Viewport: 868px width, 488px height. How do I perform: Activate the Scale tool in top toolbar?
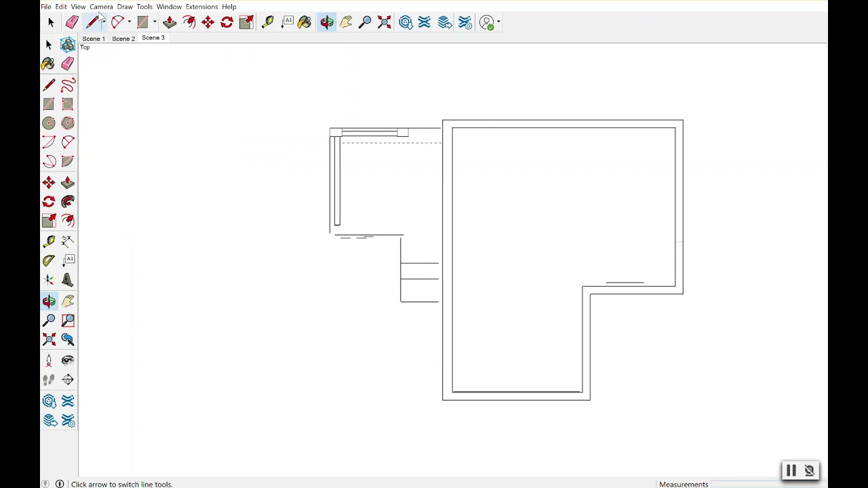tap(246, 22)
